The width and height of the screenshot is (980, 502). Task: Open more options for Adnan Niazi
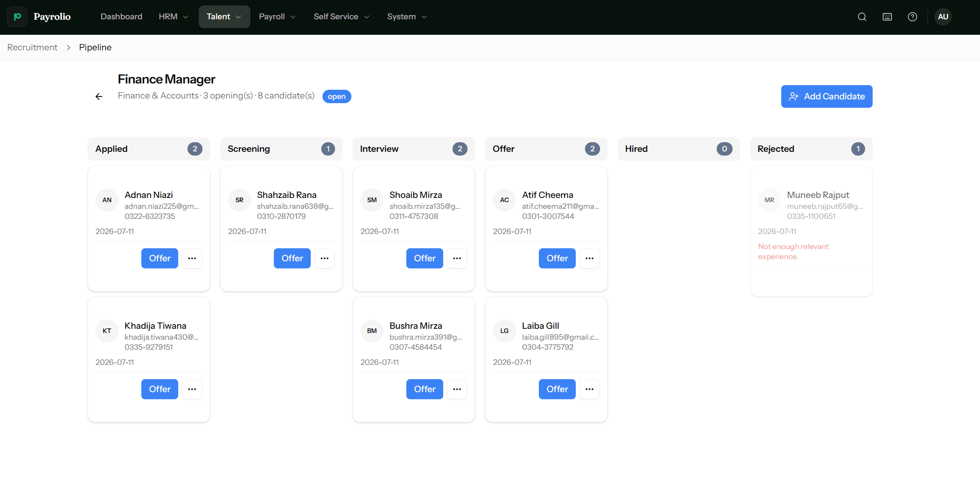(192, 258)
